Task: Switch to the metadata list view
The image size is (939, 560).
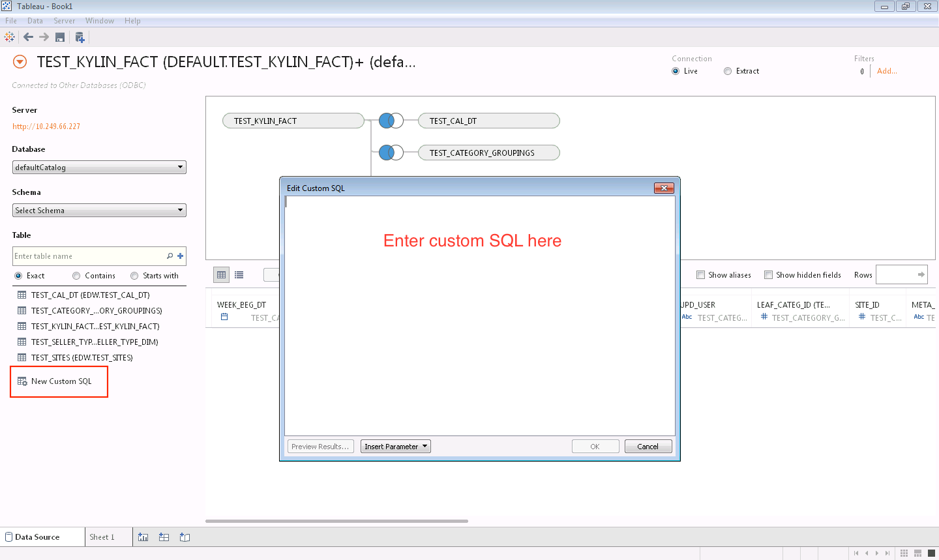Action: coord(239,275)
